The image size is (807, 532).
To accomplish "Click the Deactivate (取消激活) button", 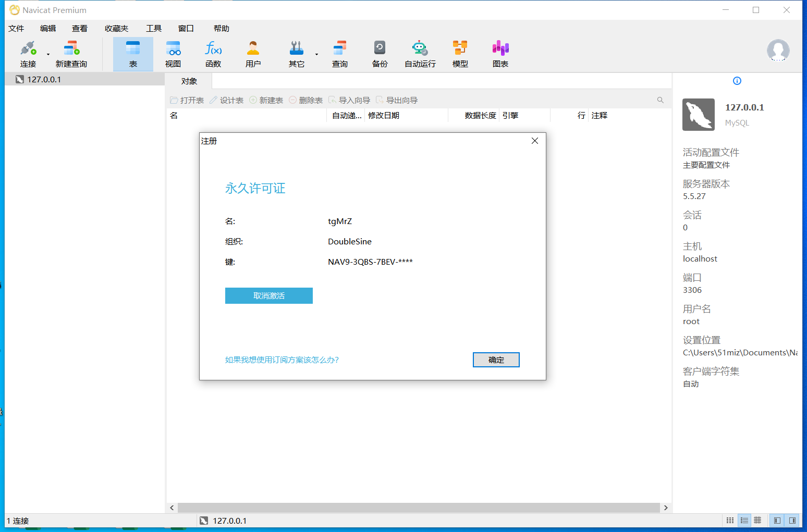I will 269,295.
